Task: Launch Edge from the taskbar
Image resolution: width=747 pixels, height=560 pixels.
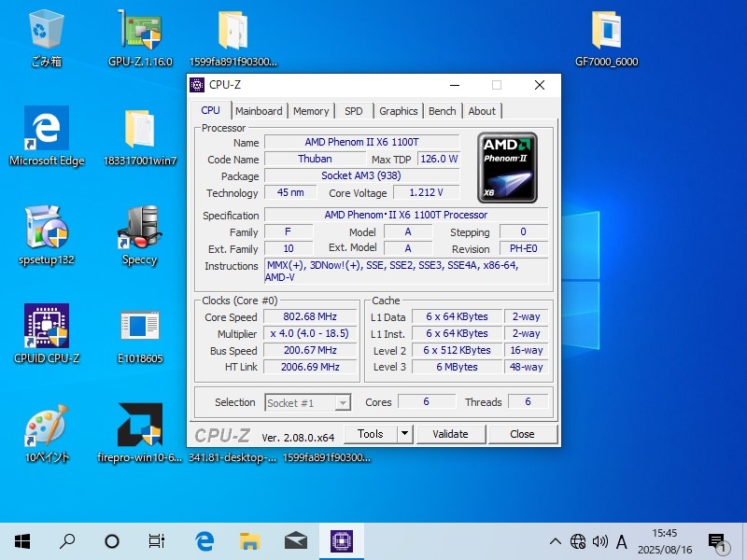Action: [204, 541]
